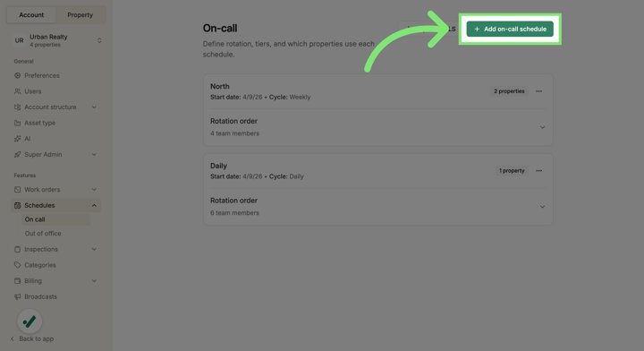Image resolution: width=644 pixels, height=351 pixels.
Task: Click the 2 properties badge on North
Action: pyautogui.click(x=509, y=91)
